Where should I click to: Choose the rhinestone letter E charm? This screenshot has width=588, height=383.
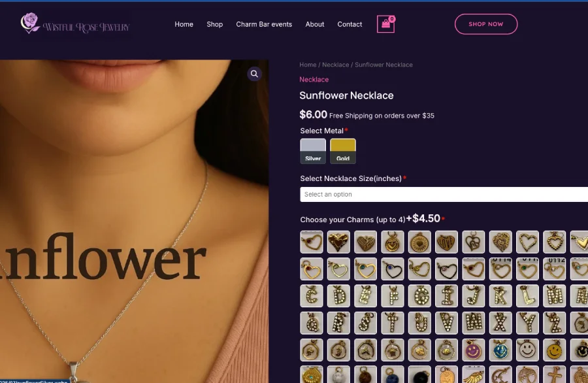(x=365, y=296)
